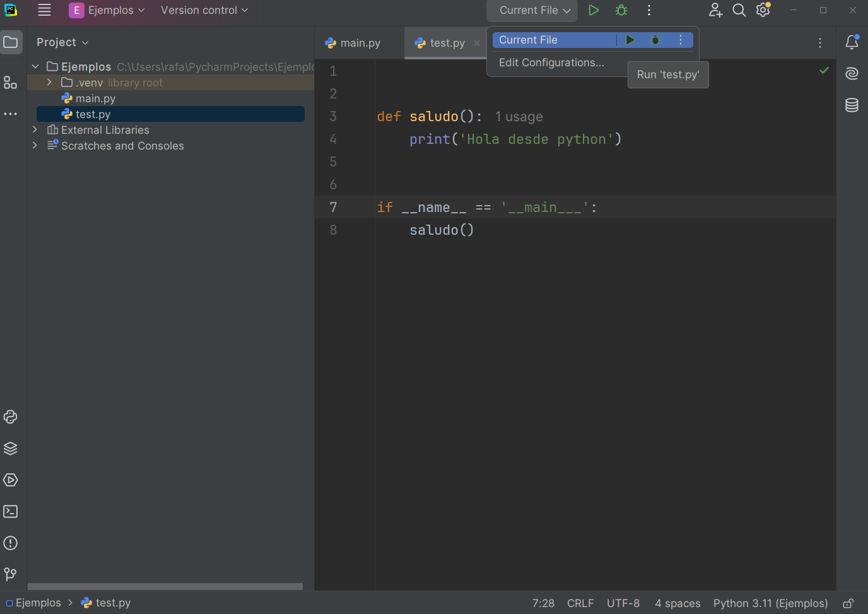Screen dimensions: 868x614
Task: Open the Database tool window icon
Action: click(852, 105)
